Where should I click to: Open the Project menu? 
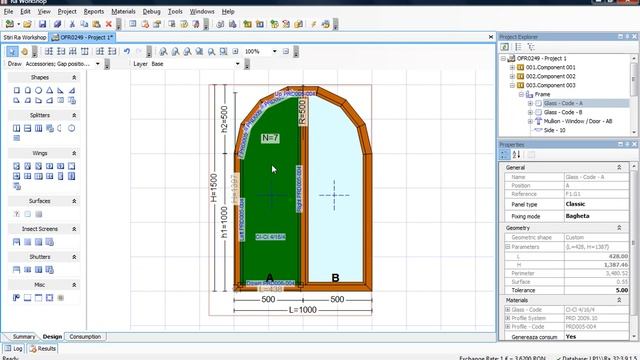(67, 11)
